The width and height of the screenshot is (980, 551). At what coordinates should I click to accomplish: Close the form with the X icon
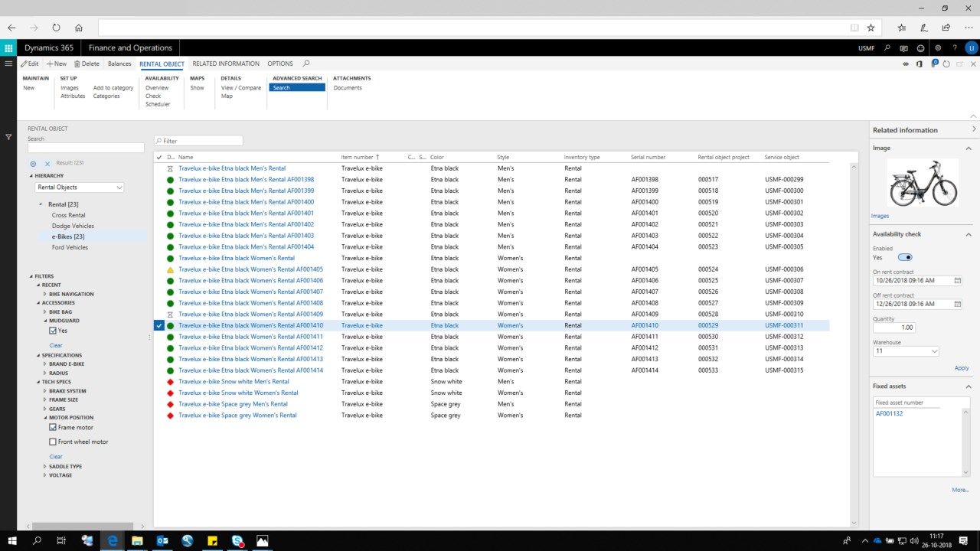(x=972, y=64)
